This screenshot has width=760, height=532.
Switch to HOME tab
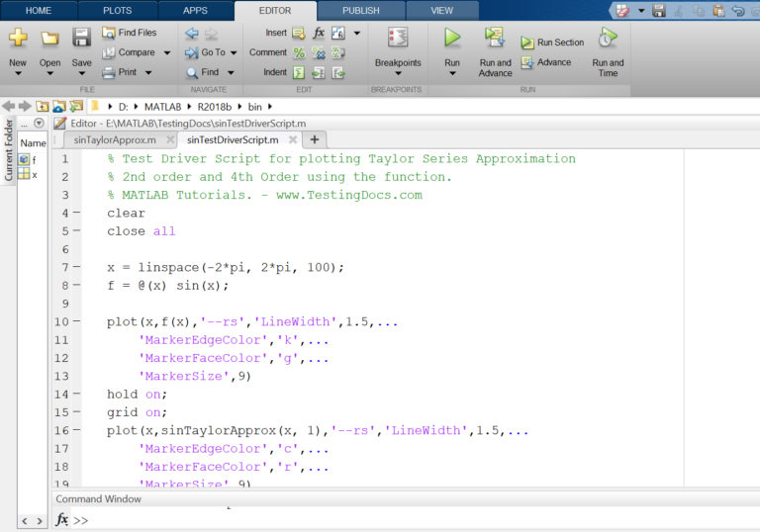(x=39, y=11)
